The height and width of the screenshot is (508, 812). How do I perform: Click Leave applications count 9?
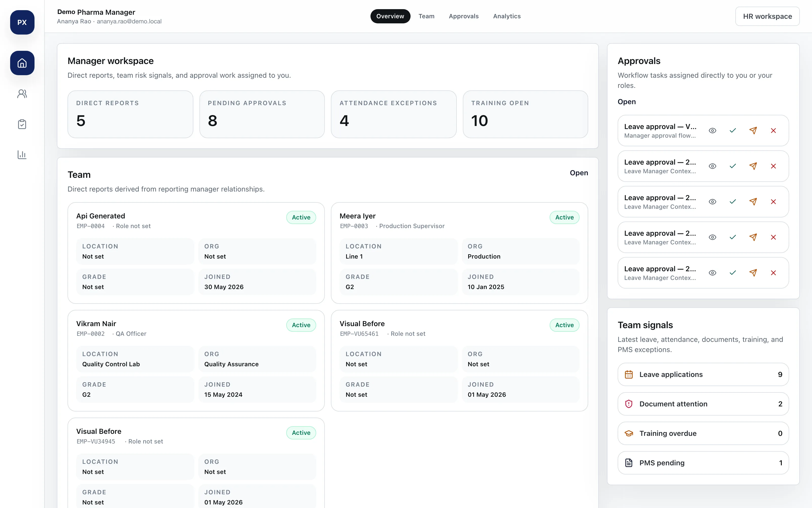[x=780, y=374]
